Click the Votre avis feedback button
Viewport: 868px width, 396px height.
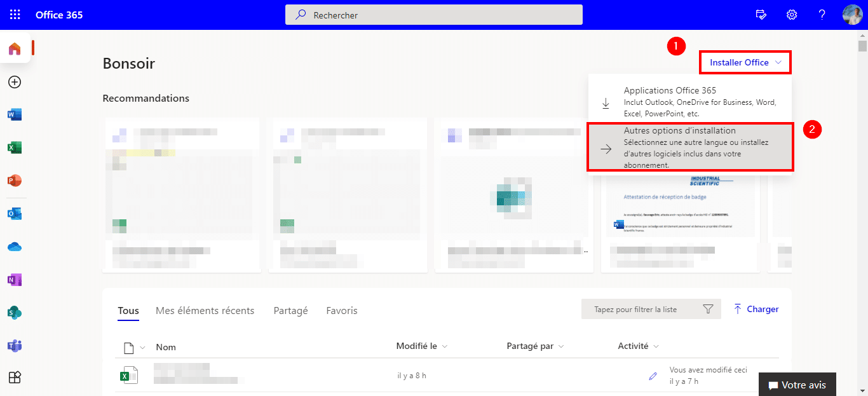tap(797, 385)
